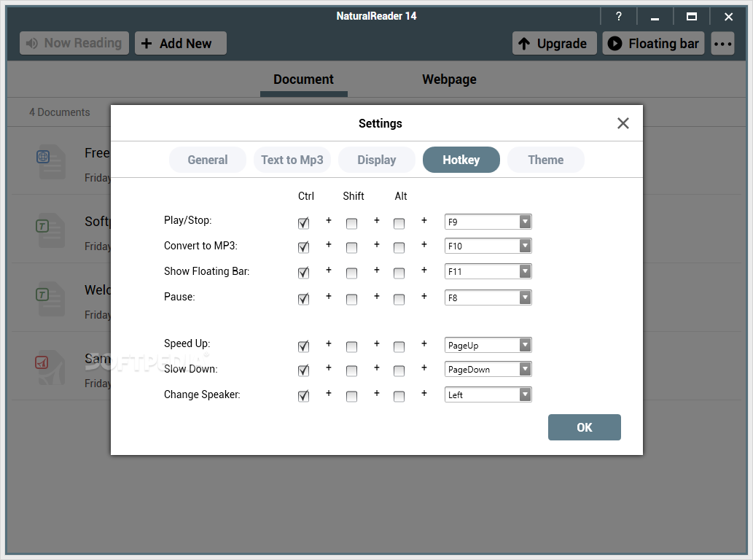Click the Pause label

pos(179,297)
